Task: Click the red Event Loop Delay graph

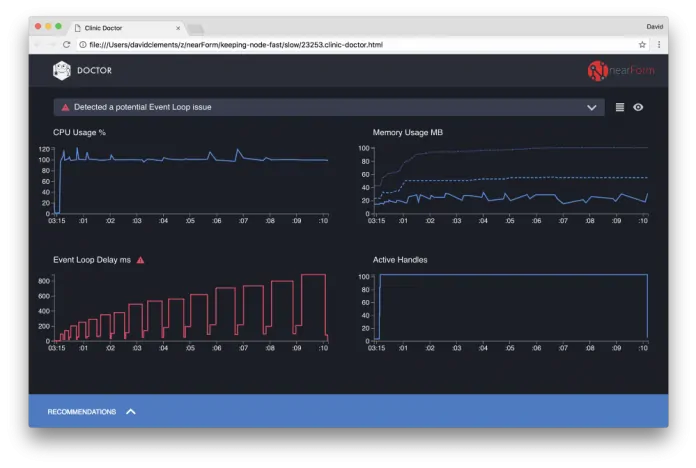Action: tap(191, 308)
